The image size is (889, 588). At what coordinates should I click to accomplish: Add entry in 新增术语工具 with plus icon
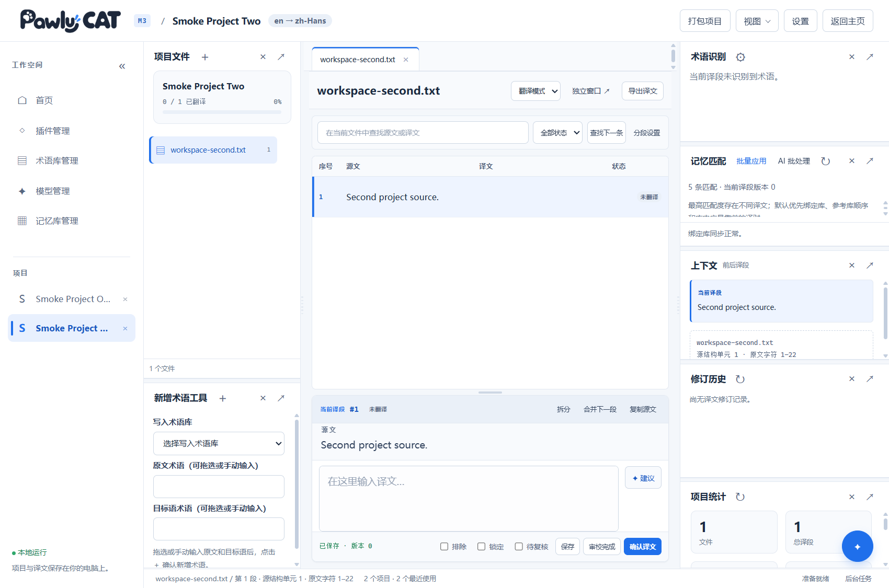click(223, 398)
